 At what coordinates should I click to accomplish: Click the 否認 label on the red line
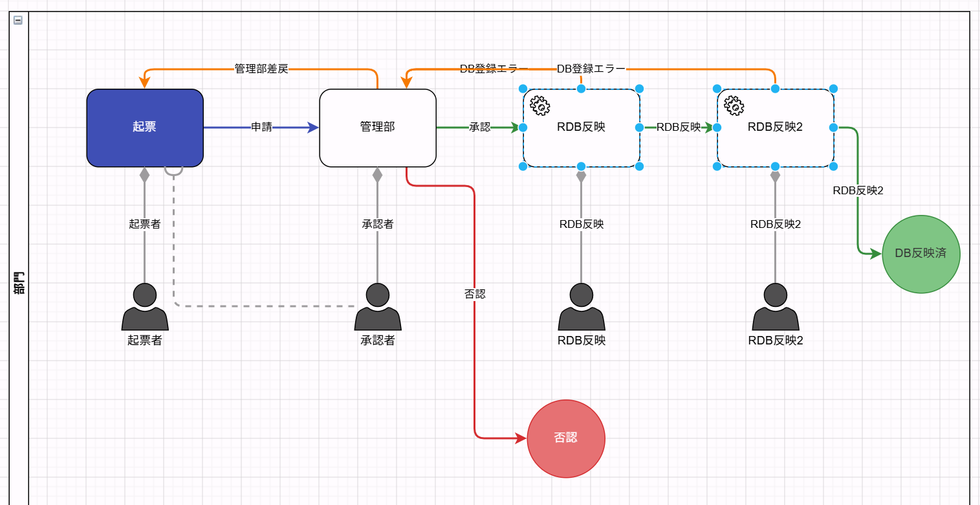(x=475, y=294)
